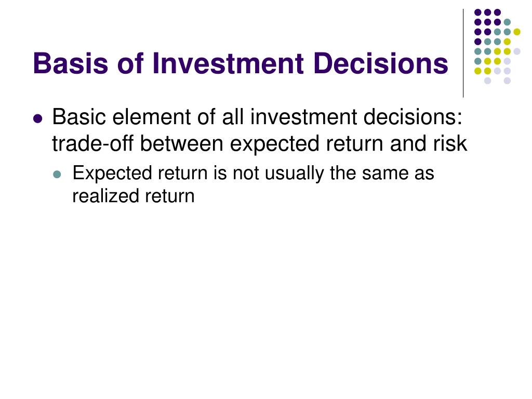
Task: Click the purple bullet before "Basic element"
Action: [x=38, y=119]
